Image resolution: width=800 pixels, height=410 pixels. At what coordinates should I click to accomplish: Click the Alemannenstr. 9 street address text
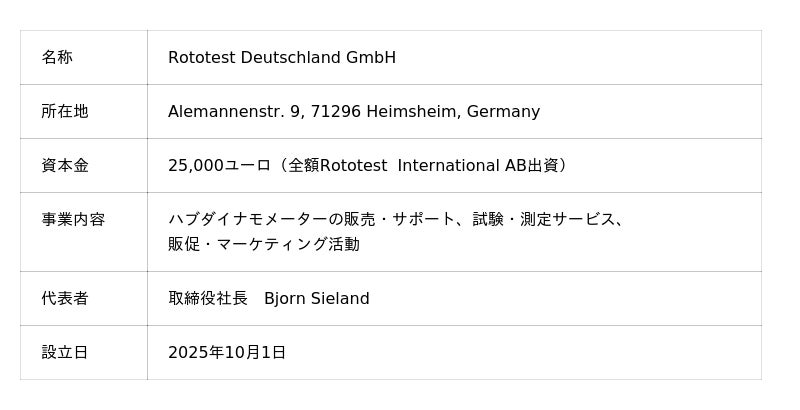(x=235, y=112)
